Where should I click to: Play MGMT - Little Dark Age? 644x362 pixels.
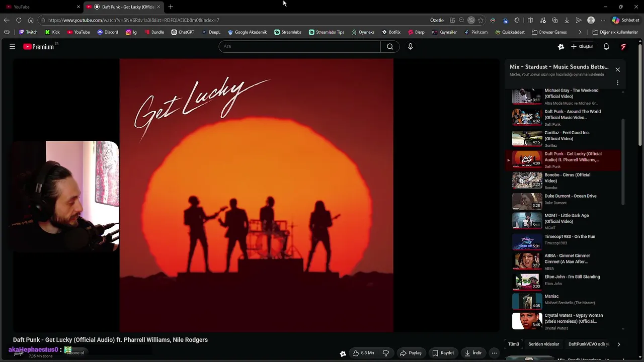click(x=563, y=221)
